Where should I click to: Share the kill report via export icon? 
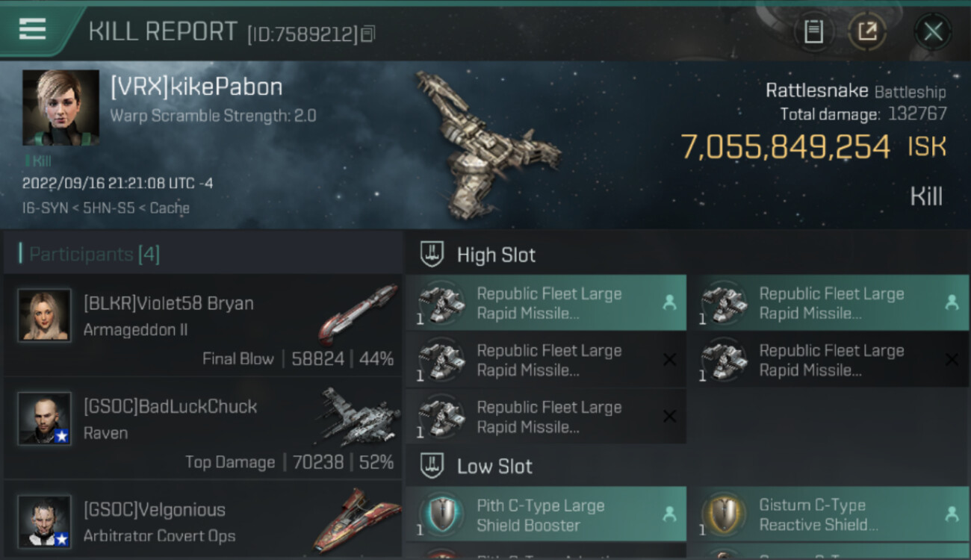[867, 31]
